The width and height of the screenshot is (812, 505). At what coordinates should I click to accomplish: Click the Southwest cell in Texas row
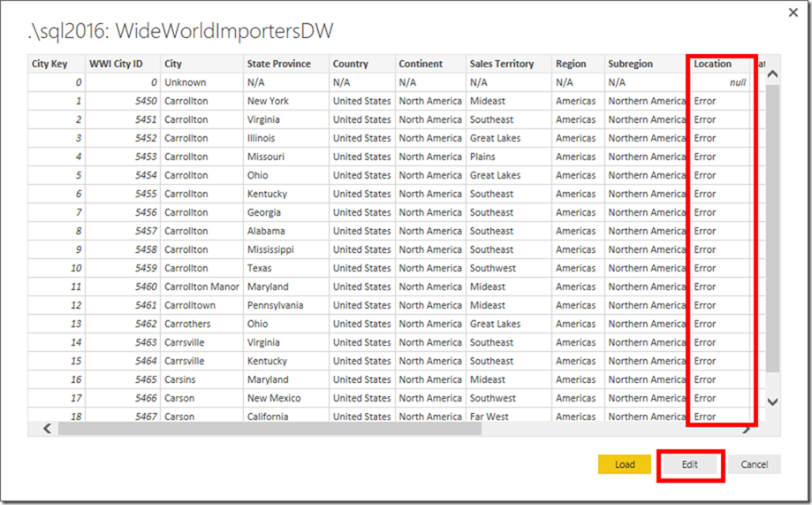tap(509, 268)
